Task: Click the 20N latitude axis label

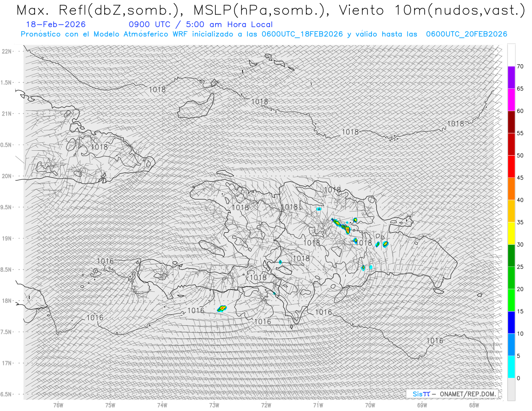Action: (7, 176)
